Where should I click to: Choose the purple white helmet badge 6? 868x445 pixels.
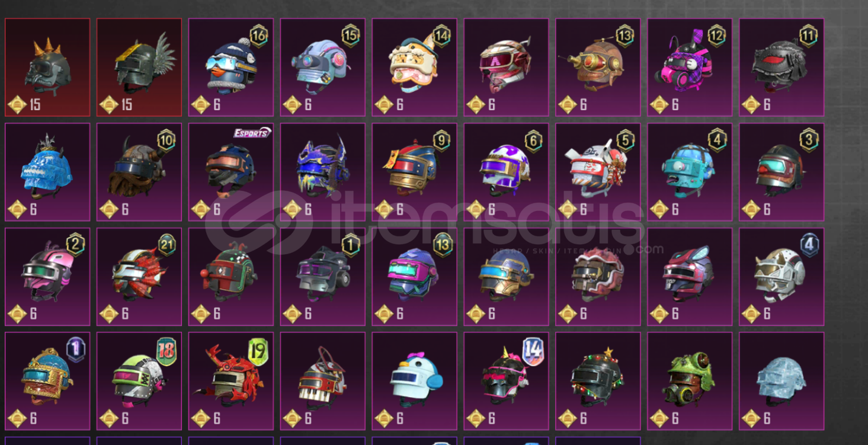(x=506, y=172)
